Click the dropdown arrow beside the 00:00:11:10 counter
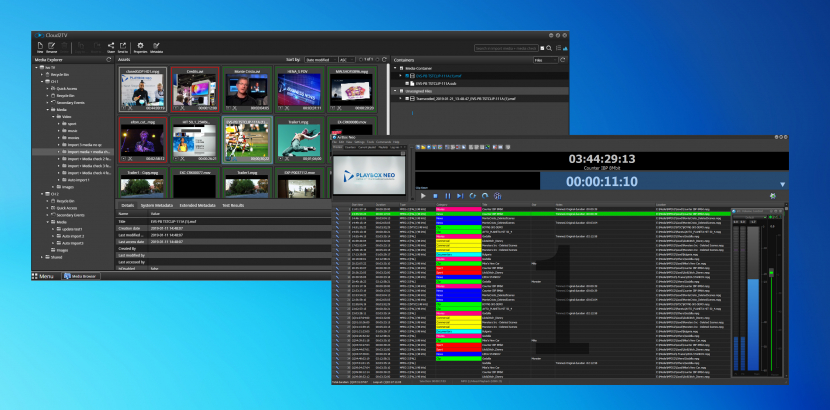830x410 pixels. (x=782, y=184)
